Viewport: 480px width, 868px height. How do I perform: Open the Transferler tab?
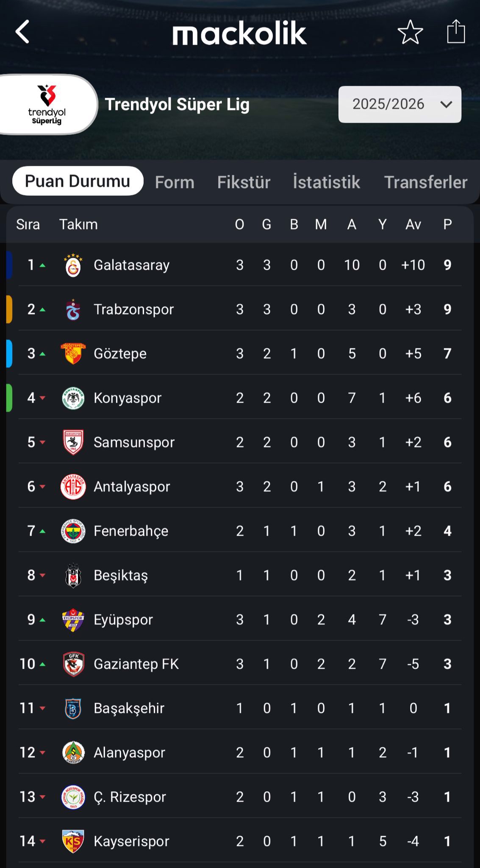(x=425, y=182)
